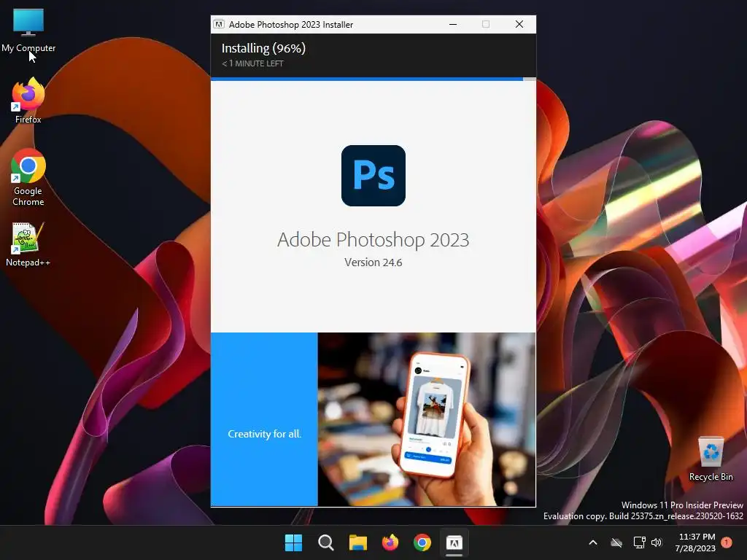
Task: Click the "Version 24.6" text
Action: click(373, 262)
